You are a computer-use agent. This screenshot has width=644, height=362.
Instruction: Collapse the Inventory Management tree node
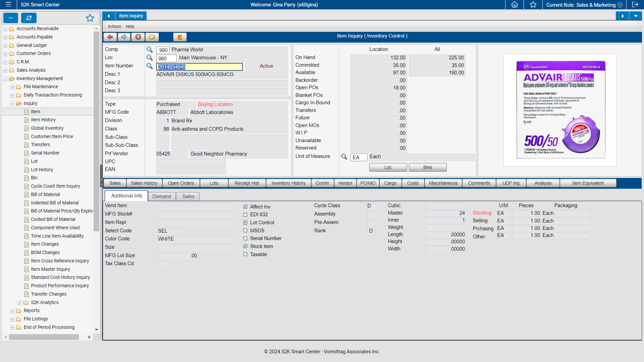point(5,78)
